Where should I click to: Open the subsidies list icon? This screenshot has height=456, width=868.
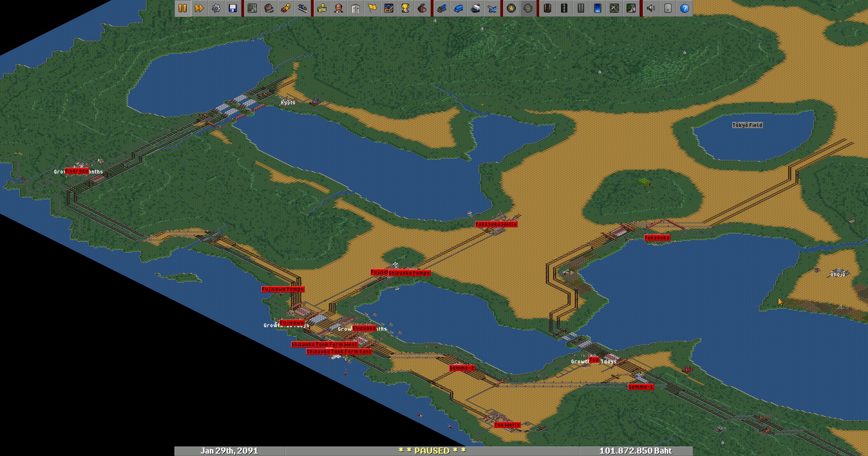coord(286,8)
